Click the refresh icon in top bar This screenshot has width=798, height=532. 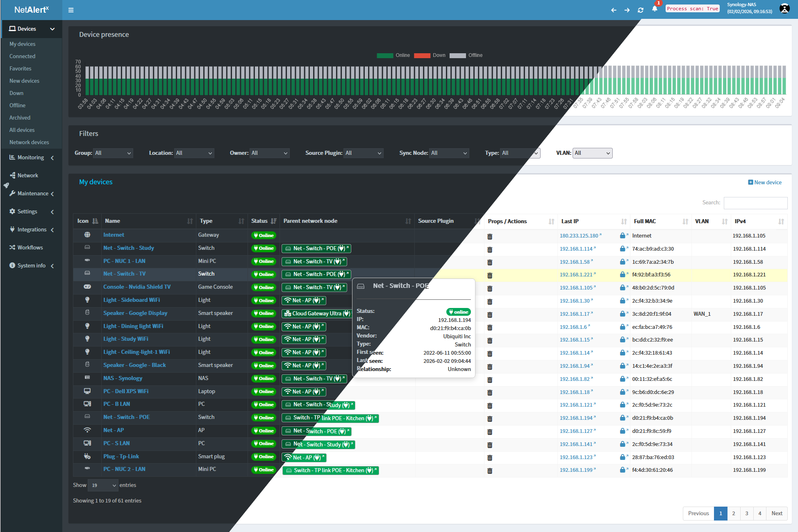[x=641, y=10]
